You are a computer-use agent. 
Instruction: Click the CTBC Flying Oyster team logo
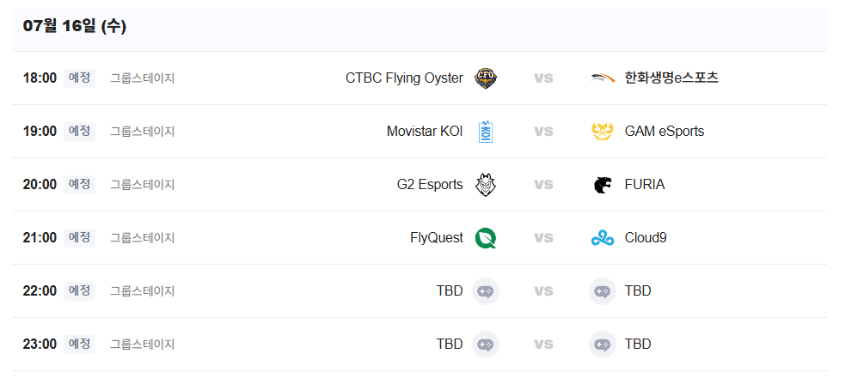pos(485,78)
